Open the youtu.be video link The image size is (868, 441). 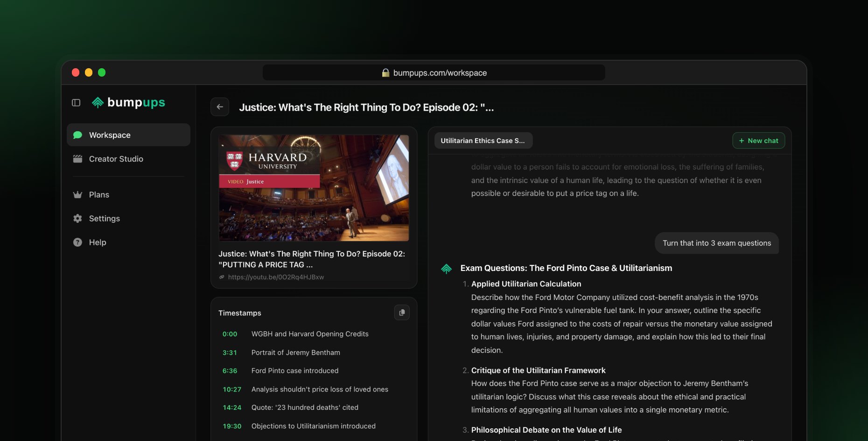click(x=276, y=277)
